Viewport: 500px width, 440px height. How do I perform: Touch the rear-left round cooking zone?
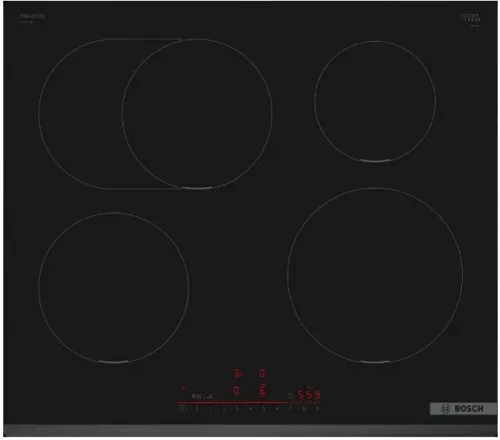[x=197, y=114]
